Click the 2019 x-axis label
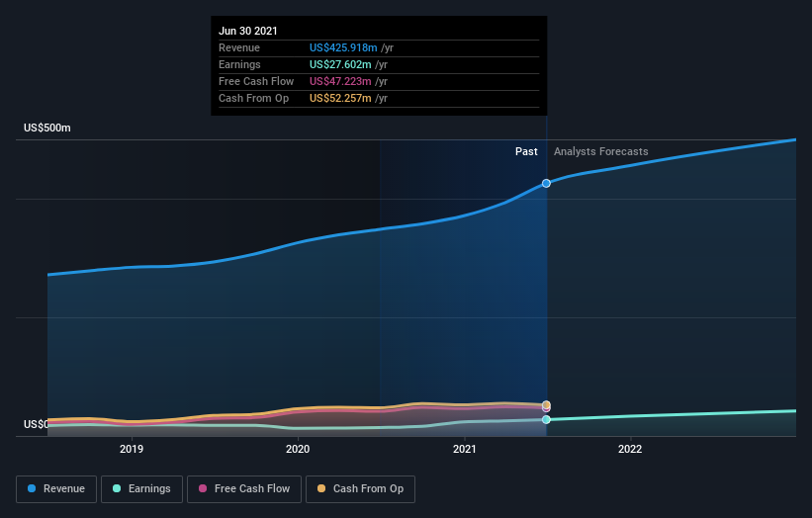This screenshot has height=518, width=812. point(132,449)
